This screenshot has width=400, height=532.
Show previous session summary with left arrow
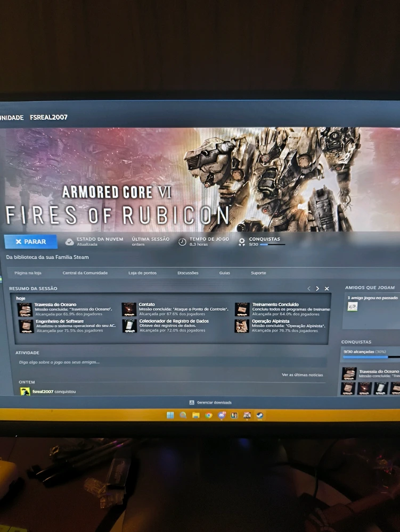(308, 288)
